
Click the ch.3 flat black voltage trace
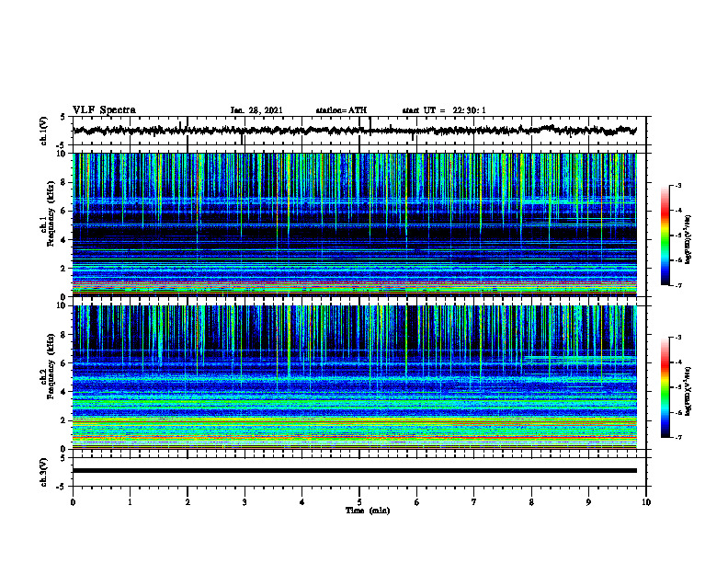click(x=354, y=471)
